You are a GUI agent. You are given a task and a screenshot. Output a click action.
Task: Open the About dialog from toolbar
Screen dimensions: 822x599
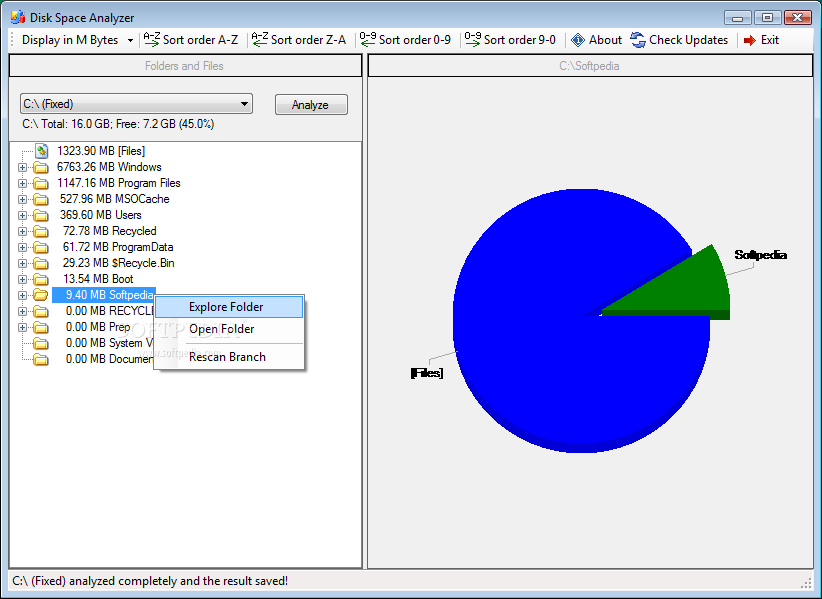596,40
